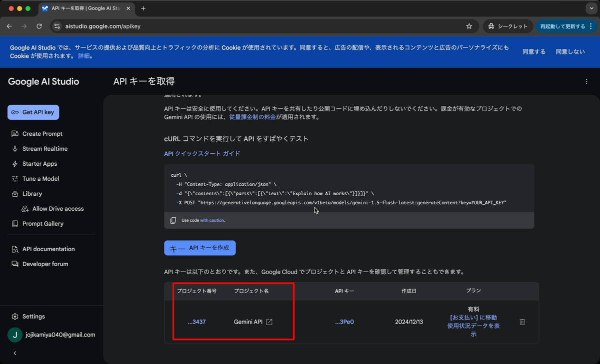
Task: Reload the page with the refresh icon
Action: pos(39,26)
